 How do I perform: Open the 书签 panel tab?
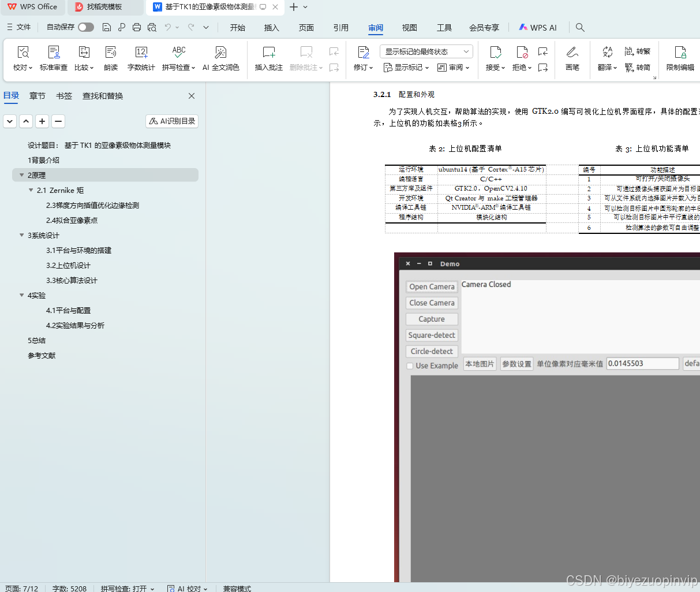point(63,96)
